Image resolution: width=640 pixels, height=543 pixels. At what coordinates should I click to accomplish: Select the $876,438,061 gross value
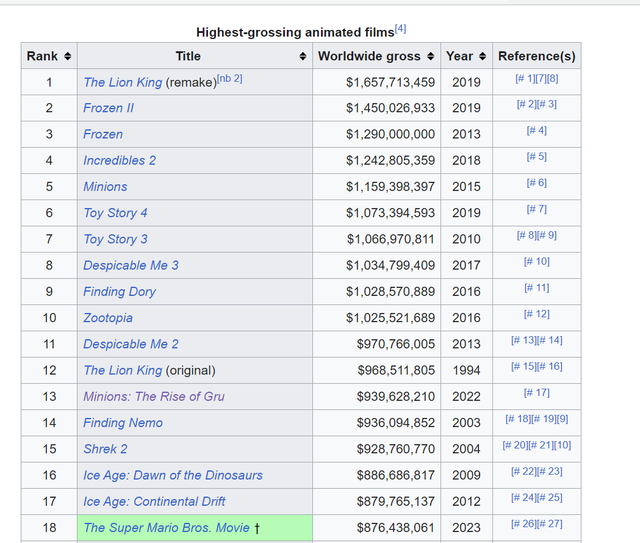[396, 528]
